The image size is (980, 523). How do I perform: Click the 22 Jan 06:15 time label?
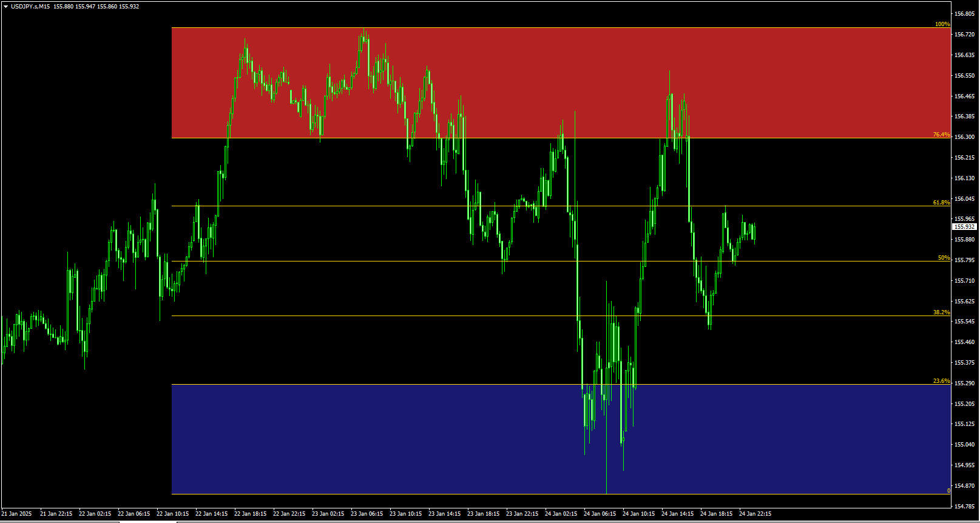point(133,514)
